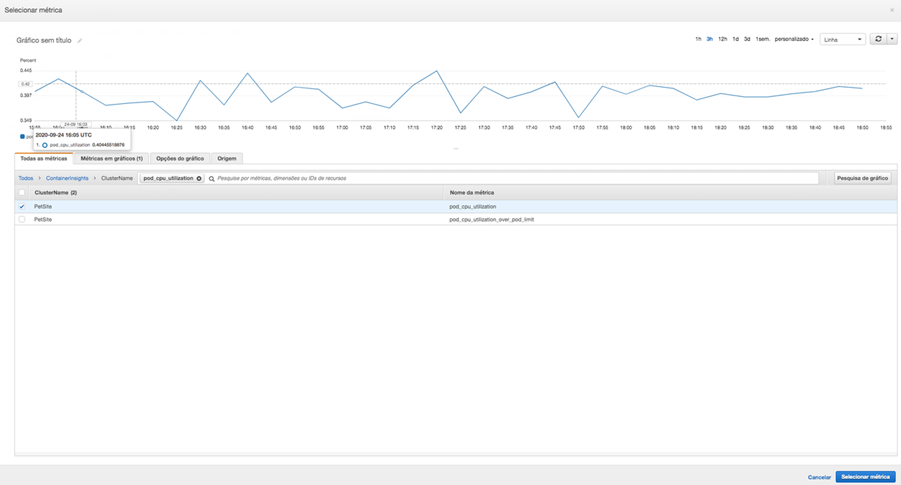901x485 pixels.
Task: Switch to the Origem tab
Action: (226, 158)
